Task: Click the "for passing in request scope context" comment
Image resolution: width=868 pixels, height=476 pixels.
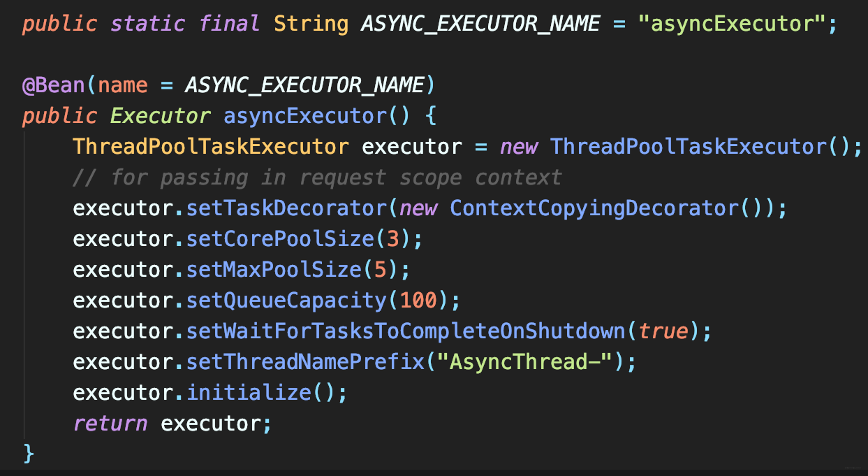Action: click(317, 178)
